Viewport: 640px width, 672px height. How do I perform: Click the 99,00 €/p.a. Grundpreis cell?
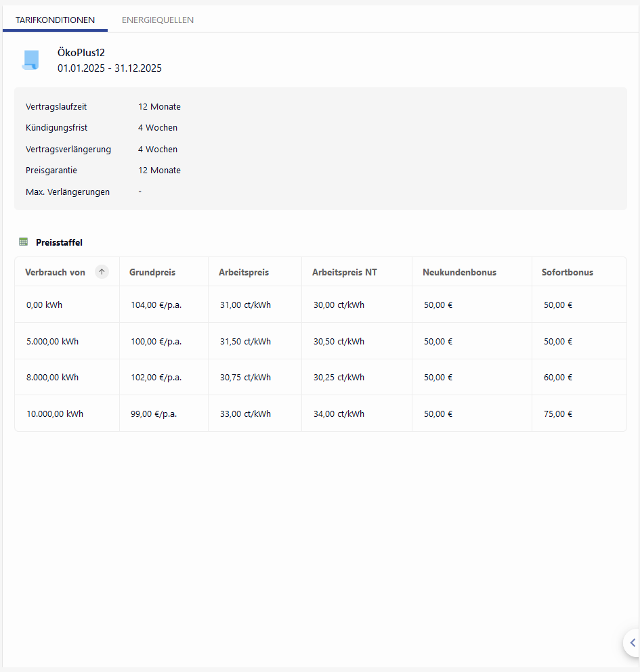click(154, 414)
